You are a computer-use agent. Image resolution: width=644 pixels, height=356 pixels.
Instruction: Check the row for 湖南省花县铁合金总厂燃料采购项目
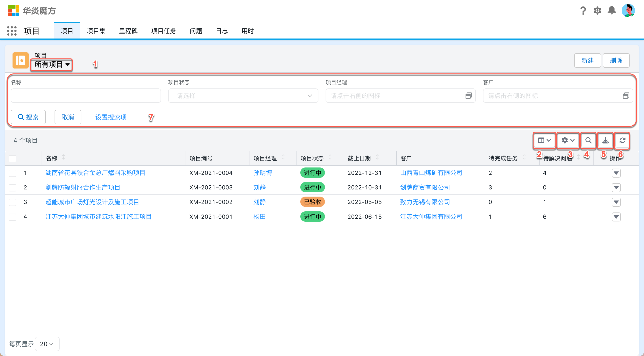click(13, 173)
